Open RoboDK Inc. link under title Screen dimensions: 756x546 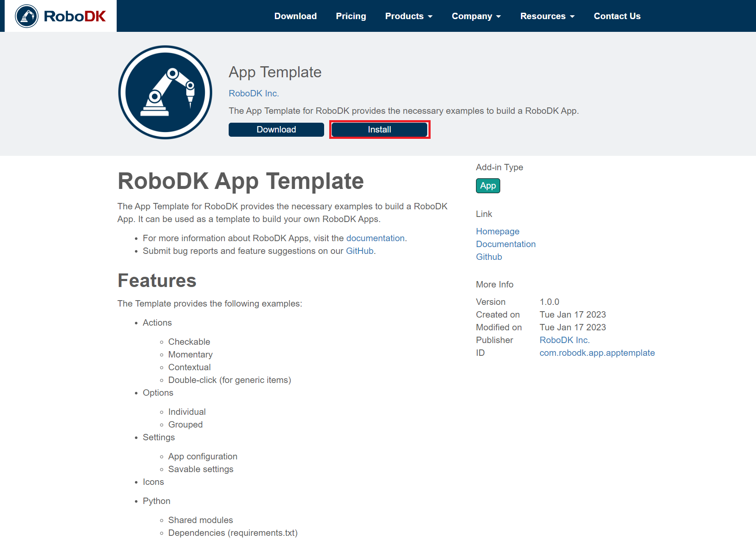(254, 93)
